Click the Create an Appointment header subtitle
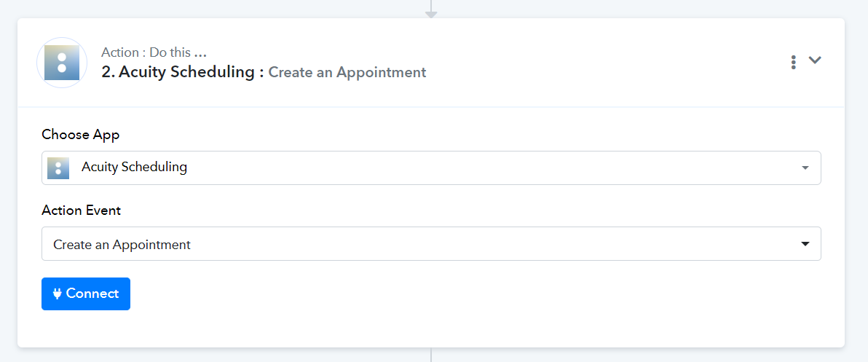The image size is (868, 362). coord(347,73)
